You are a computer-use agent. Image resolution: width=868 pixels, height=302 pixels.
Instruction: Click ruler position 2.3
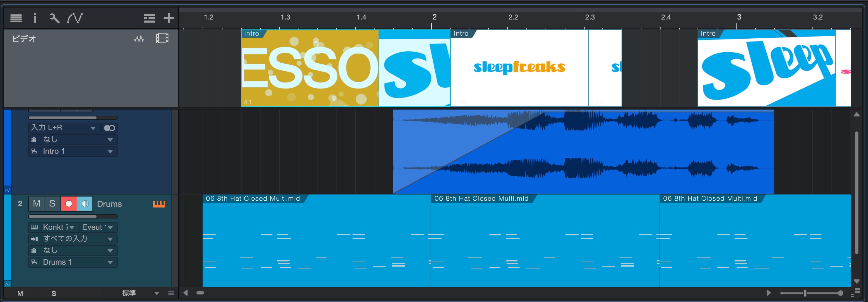pyautogui.click(x=590, y=17)
